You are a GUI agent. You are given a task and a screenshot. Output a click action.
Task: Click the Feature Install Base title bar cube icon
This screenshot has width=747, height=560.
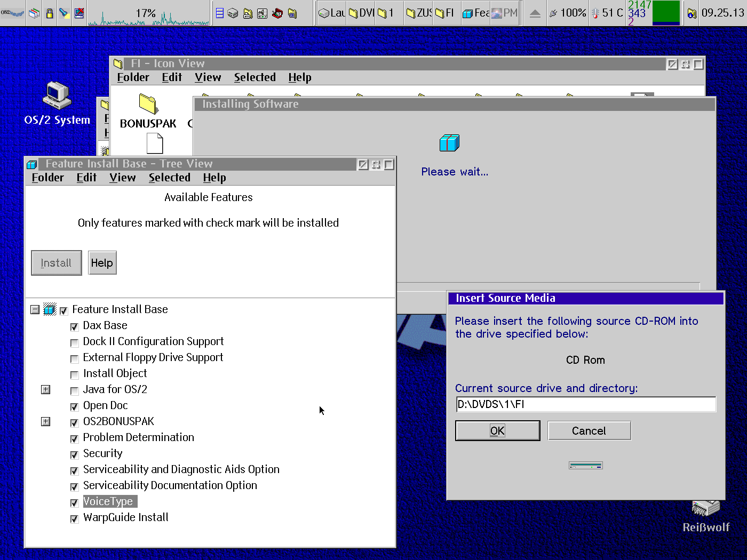coord(32,164)
